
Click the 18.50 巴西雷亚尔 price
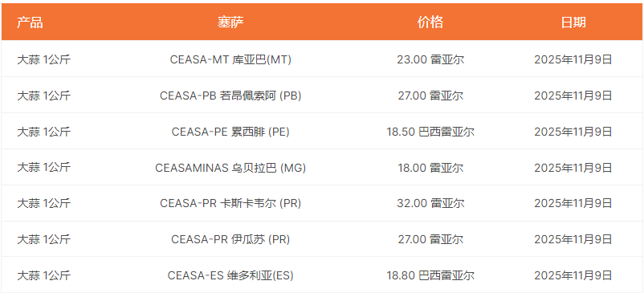tap(430, 132)
